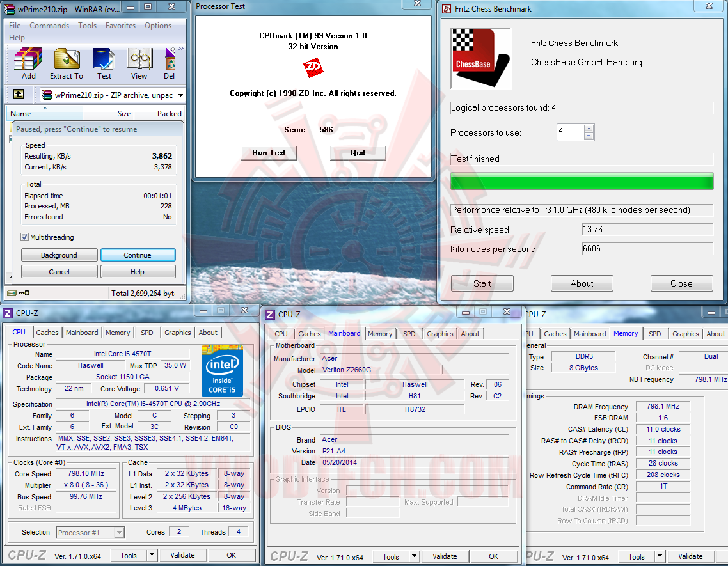Click the Help button in WinRAR dialog
The image size is (728, 566).
click(x=138, y=272)
